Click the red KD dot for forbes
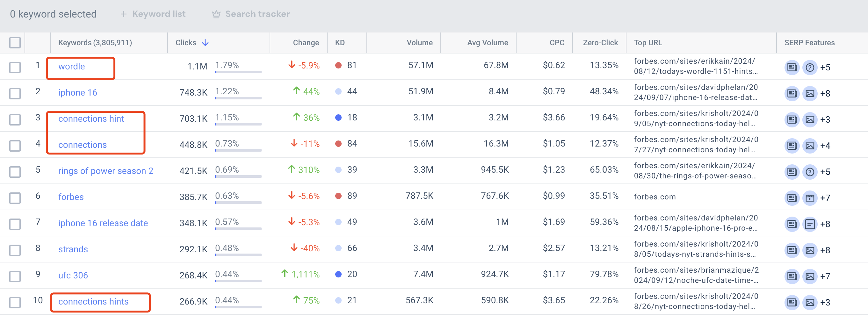This screenshot has width=868, height=316. pyautogui.click(x=338, y=196)
